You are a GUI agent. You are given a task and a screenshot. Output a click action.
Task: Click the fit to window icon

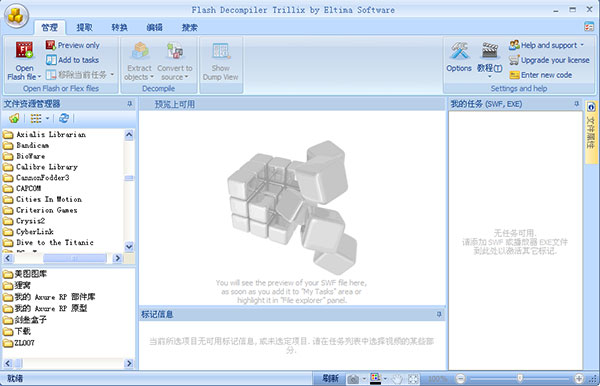pos(414,379)
